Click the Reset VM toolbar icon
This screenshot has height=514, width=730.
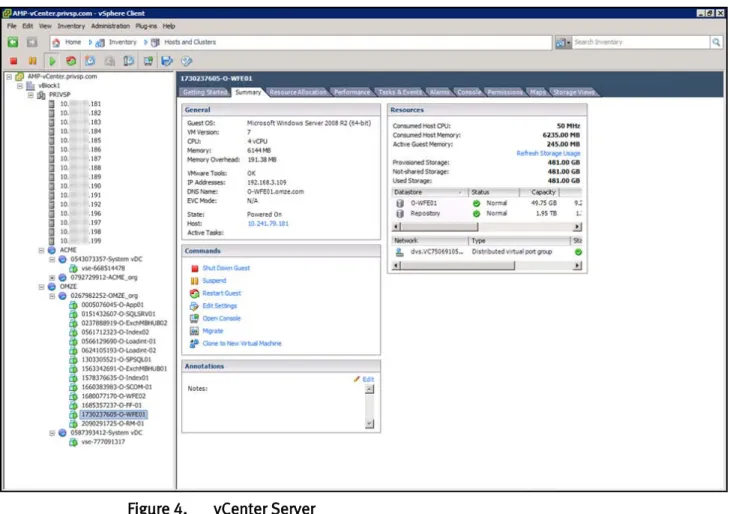(71, 61)
